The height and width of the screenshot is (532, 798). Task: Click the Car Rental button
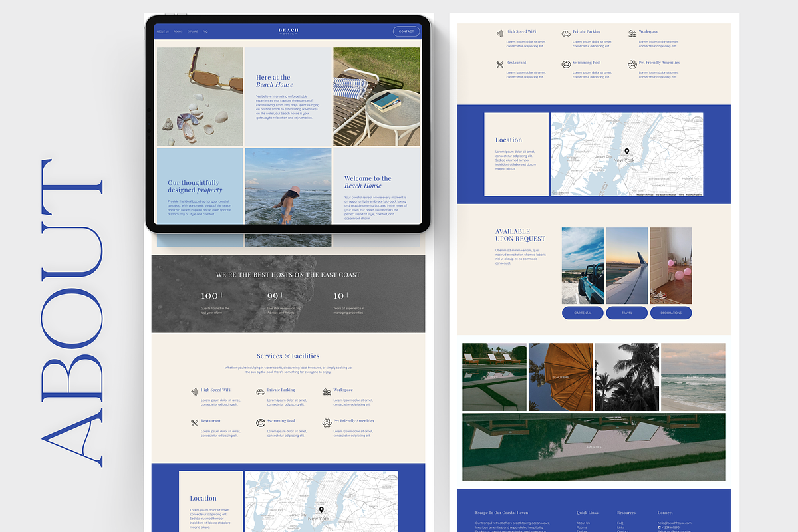click(x=583, y=313)
